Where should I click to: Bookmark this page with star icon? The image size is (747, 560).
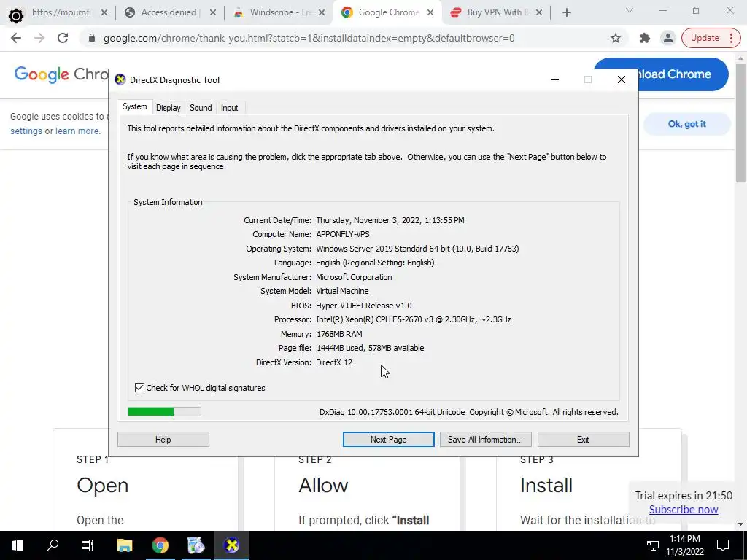pos(616,38)
